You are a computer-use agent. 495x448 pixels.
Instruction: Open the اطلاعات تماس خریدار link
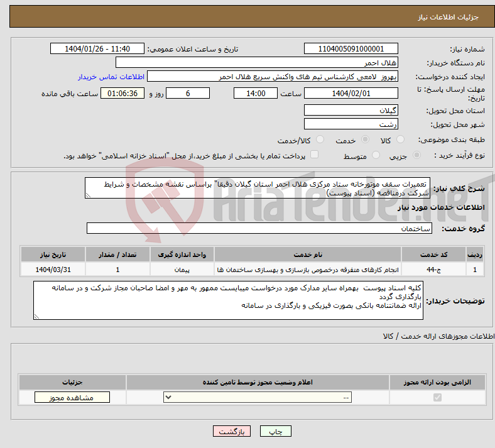[111, 77]
